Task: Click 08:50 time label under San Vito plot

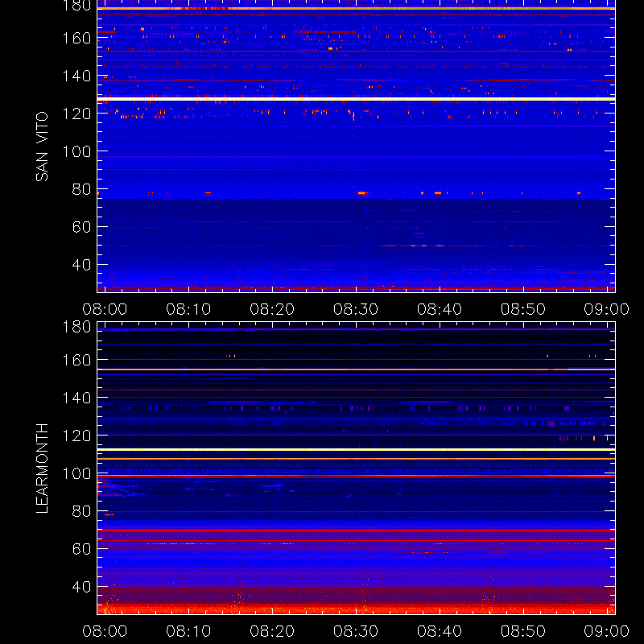Action: tap(522, 309)
